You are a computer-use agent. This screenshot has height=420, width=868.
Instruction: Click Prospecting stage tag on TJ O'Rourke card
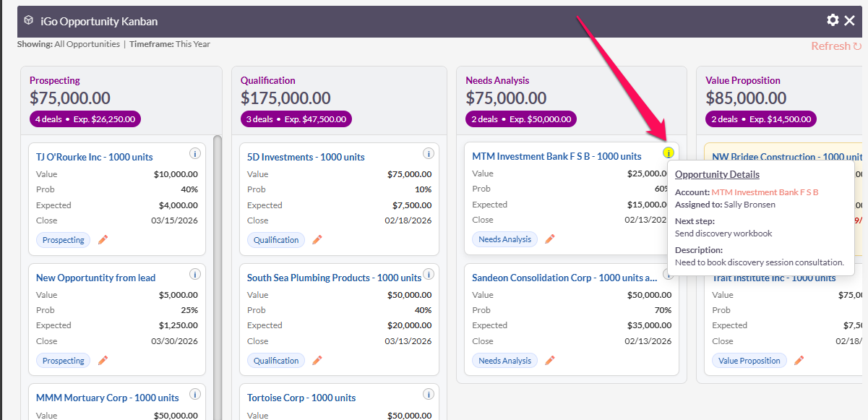tap(64, 240)
